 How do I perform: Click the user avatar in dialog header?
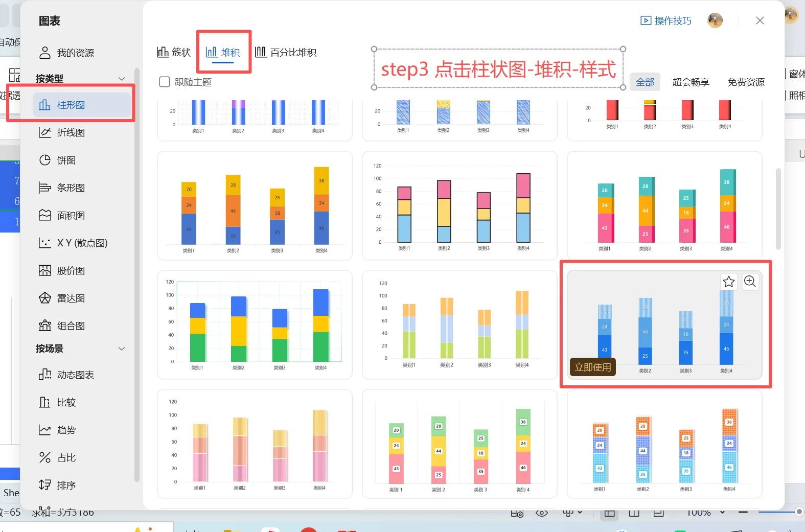(715, 20)
